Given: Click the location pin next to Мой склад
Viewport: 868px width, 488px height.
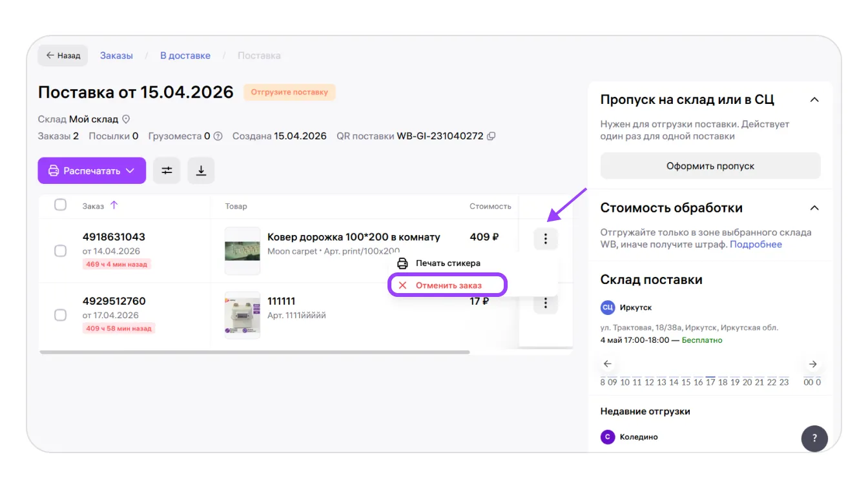Looking at the screenshot, I should (127, 119).
